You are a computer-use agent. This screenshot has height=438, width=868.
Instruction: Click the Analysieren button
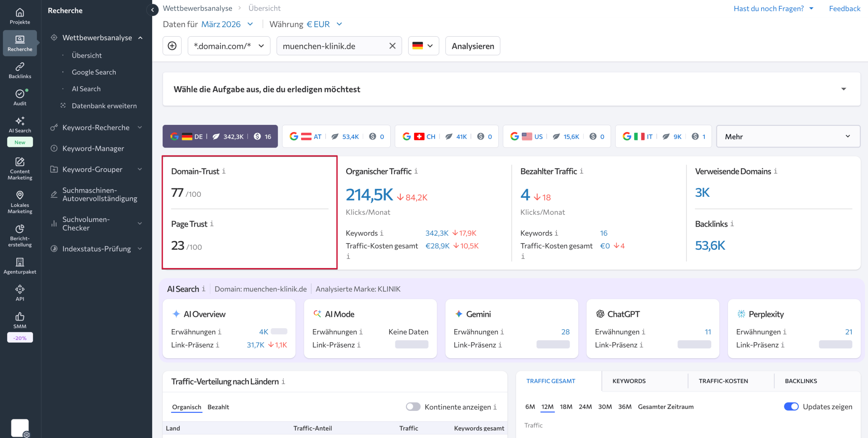(x=473, y=46)
